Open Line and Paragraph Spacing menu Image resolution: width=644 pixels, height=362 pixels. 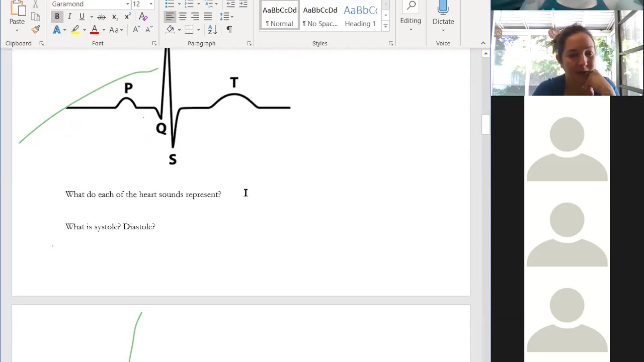pos(226,17)
